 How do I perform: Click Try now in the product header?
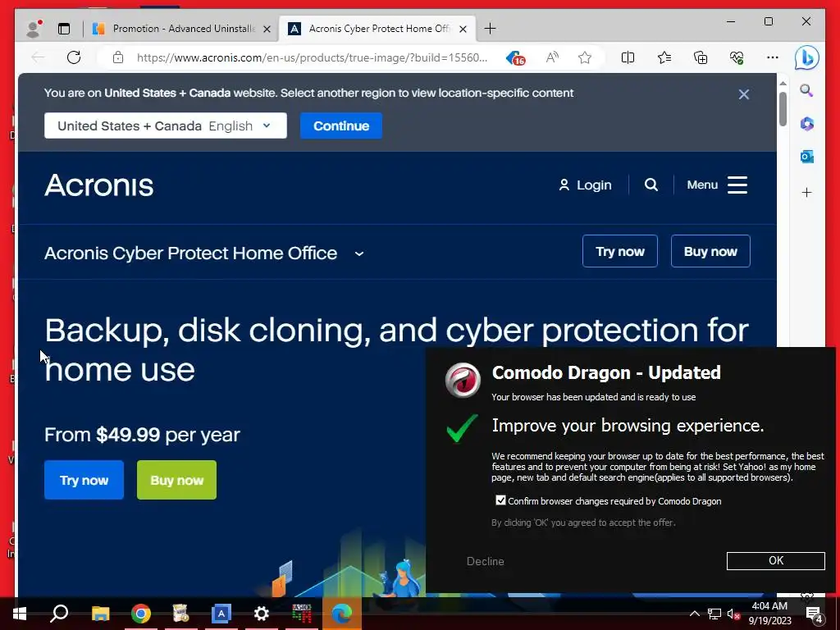[x=620, y=251]
